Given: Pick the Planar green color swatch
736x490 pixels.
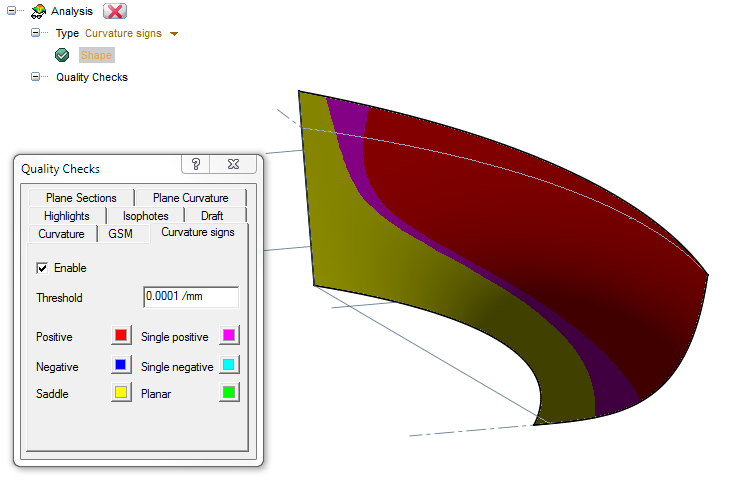Looking at the screenshot, I should [x=229, y=393].
